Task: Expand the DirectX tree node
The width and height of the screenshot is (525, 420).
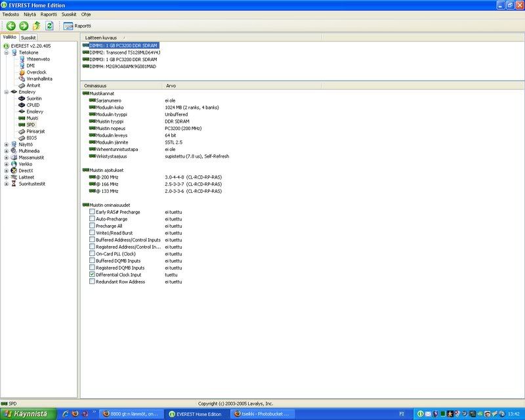Action: [x=7, y=171]
